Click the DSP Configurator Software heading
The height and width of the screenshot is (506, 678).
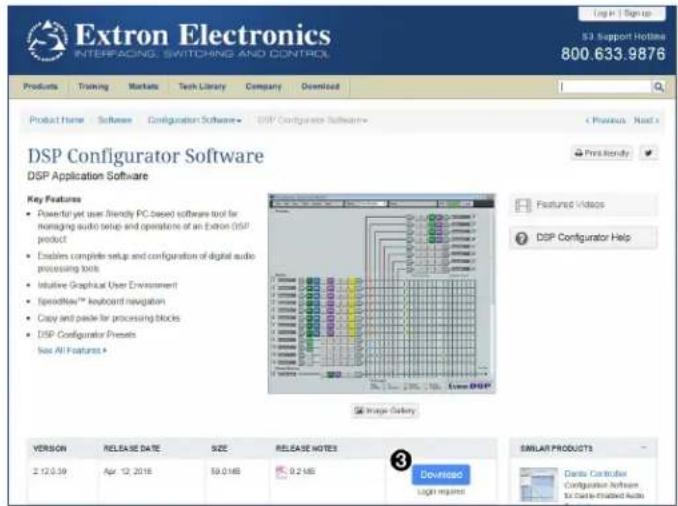[146, 156]
